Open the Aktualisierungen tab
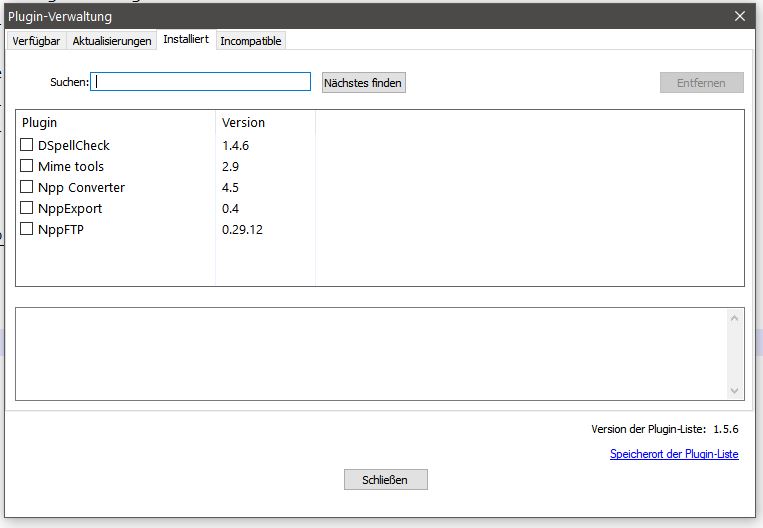 [112, 41]
